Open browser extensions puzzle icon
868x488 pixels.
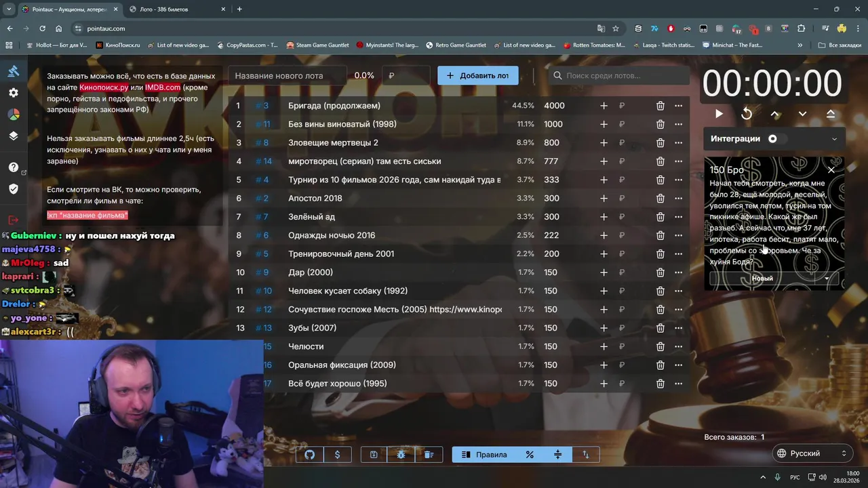(802, 28)
